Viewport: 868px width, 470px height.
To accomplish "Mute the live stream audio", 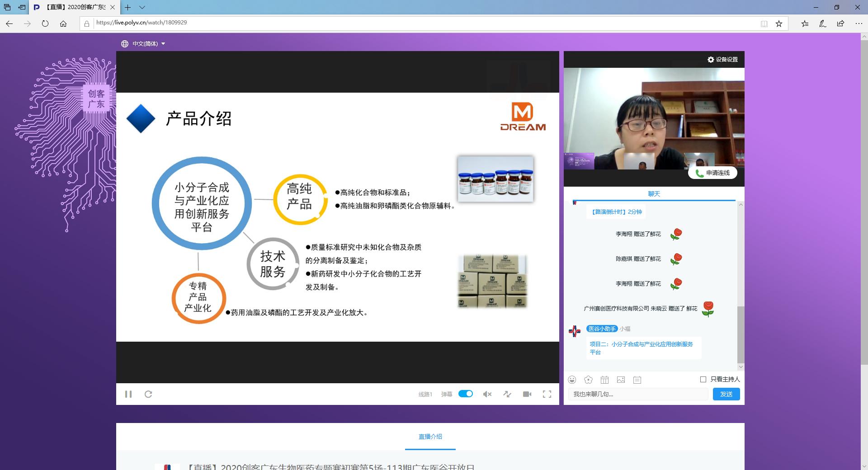I will [487, 394].
